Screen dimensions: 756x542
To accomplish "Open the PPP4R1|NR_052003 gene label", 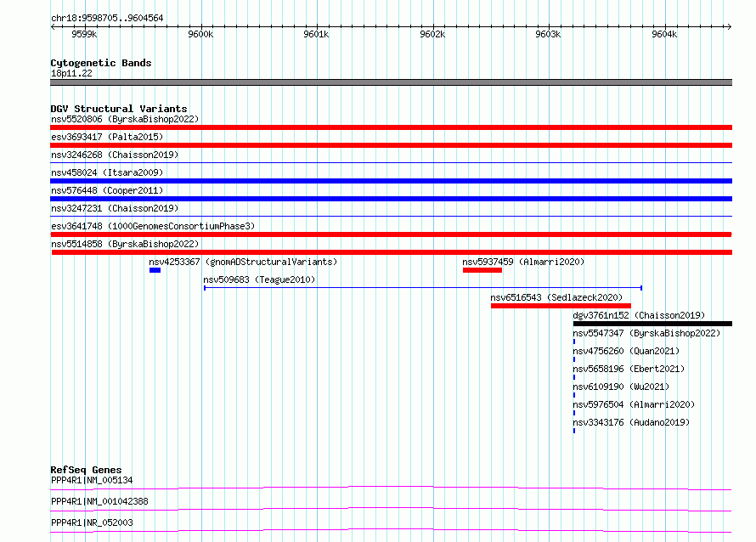I will click(92, 522).
